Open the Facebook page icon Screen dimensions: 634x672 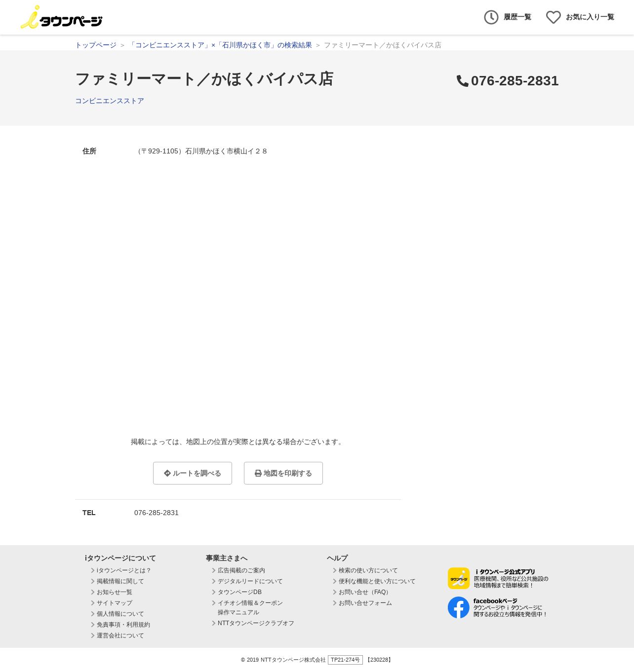click(459, 607)
